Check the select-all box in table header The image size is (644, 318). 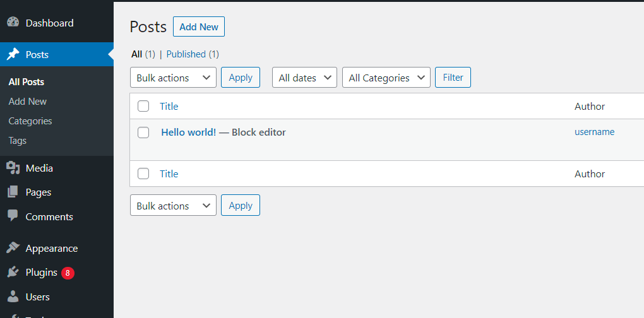143,106
